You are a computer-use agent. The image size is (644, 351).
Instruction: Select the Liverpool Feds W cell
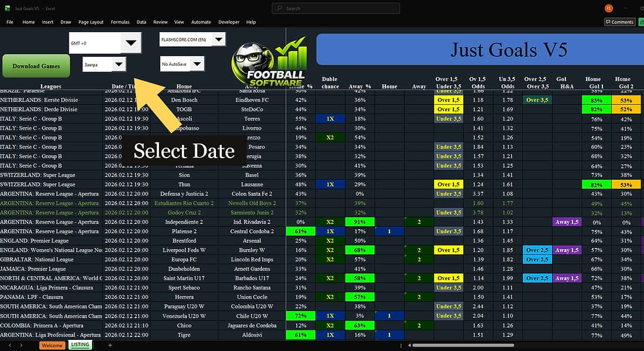coord(184,250)
